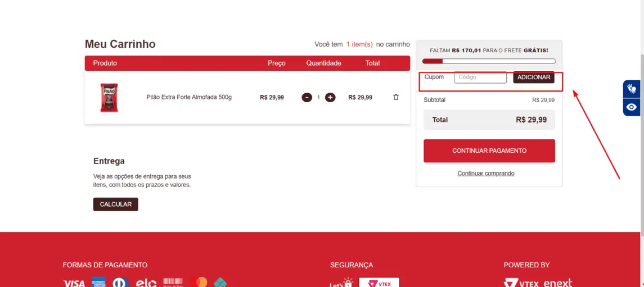Click the bold order Total R$ 29,99

tap(532, 120)
